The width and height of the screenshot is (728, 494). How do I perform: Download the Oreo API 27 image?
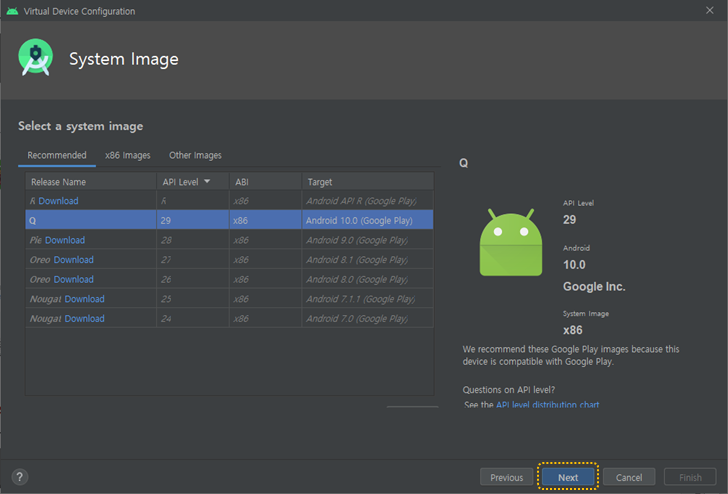(x=73, y=260)
